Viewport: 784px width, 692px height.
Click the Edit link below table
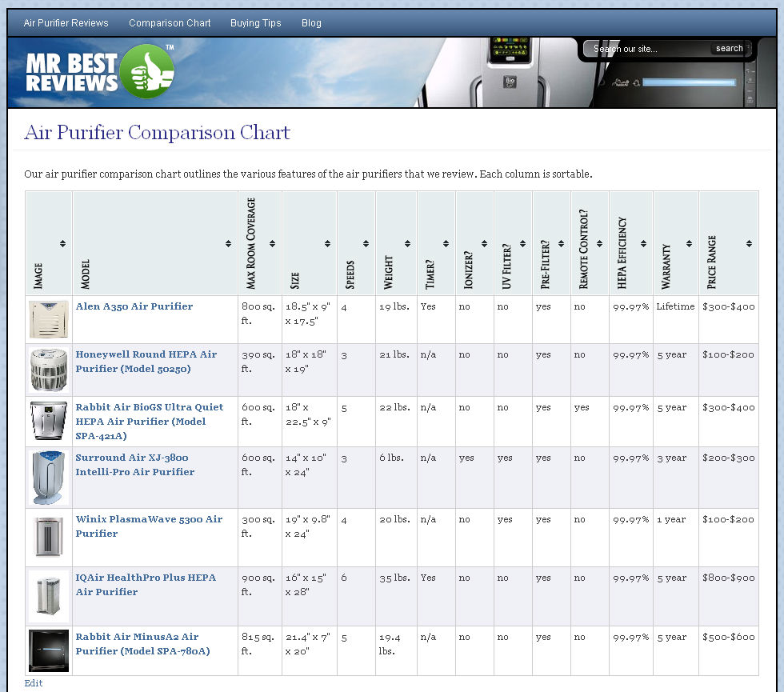click(x=34, y=683)
